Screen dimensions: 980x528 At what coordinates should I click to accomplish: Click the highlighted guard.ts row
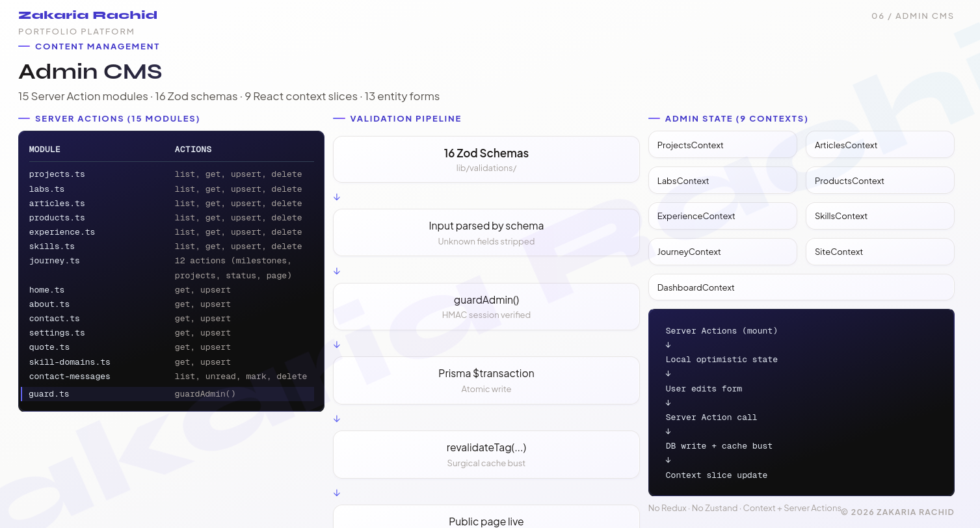pos(167,394)
